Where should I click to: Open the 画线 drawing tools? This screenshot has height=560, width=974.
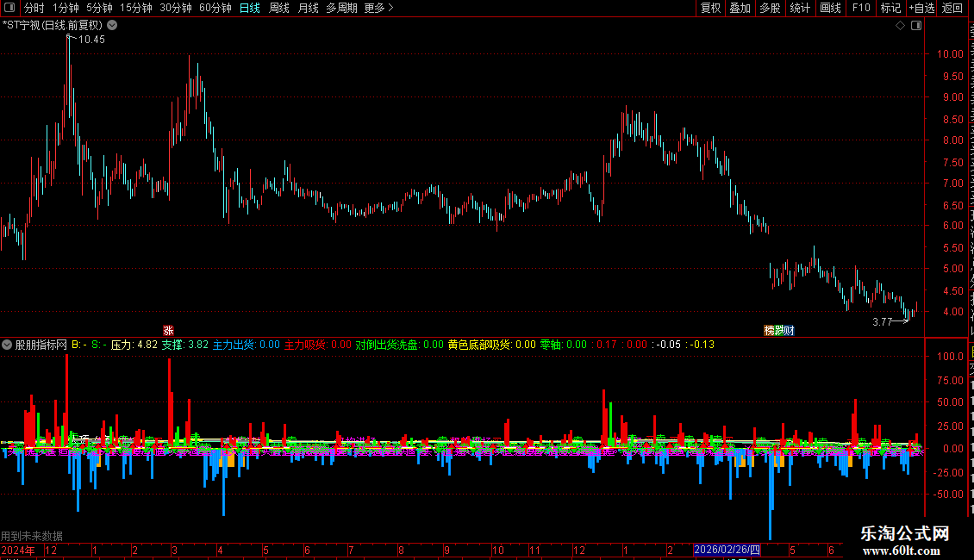831,8
